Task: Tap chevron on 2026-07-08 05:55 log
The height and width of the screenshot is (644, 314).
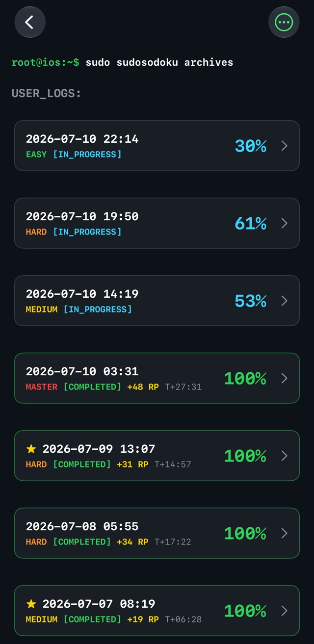Action: (284, 533)
